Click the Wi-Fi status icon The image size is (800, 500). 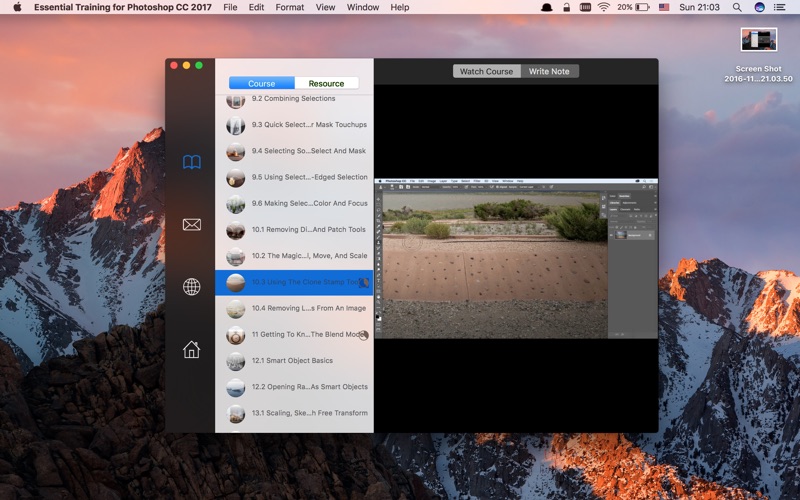click(604, 7)
